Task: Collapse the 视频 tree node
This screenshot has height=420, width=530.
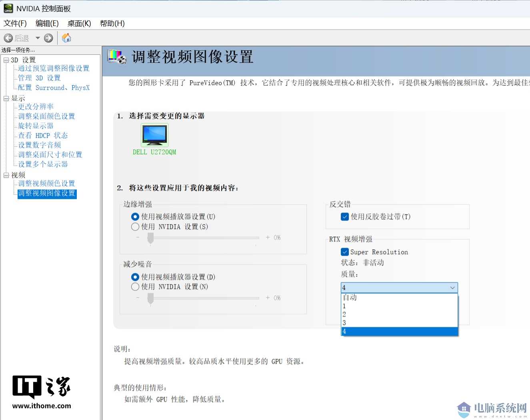Action: [6, 175]
